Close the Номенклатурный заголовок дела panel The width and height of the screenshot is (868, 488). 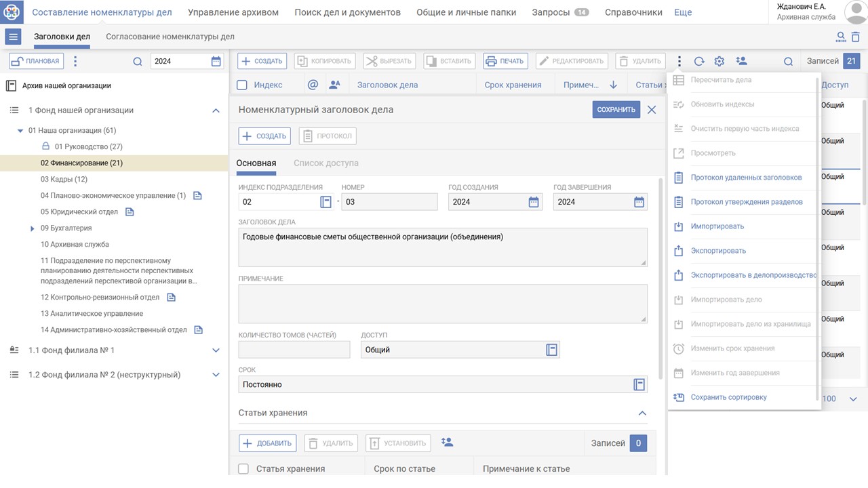652,110
